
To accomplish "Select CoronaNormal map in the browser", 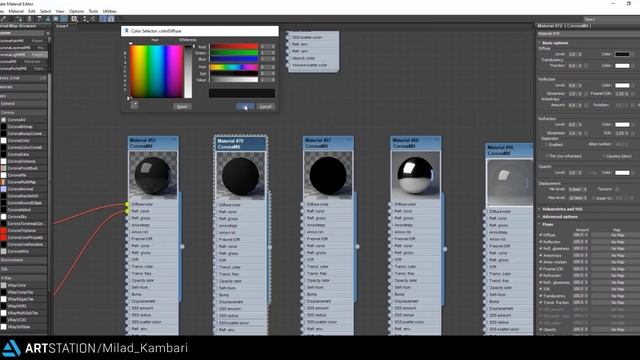I will click(x=24, y=189).
